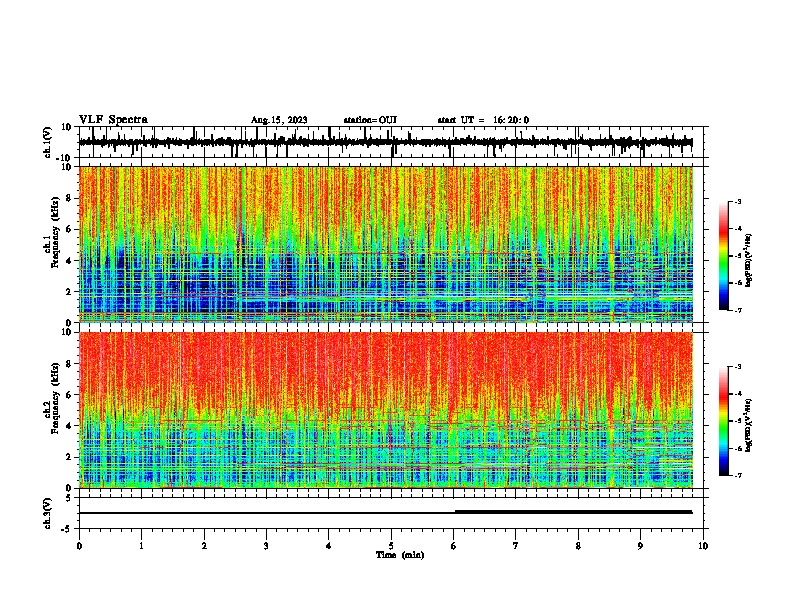Screen dimensions: 792x612
Task: Click the "Time (min)" axis label
Action: point(400,555)
